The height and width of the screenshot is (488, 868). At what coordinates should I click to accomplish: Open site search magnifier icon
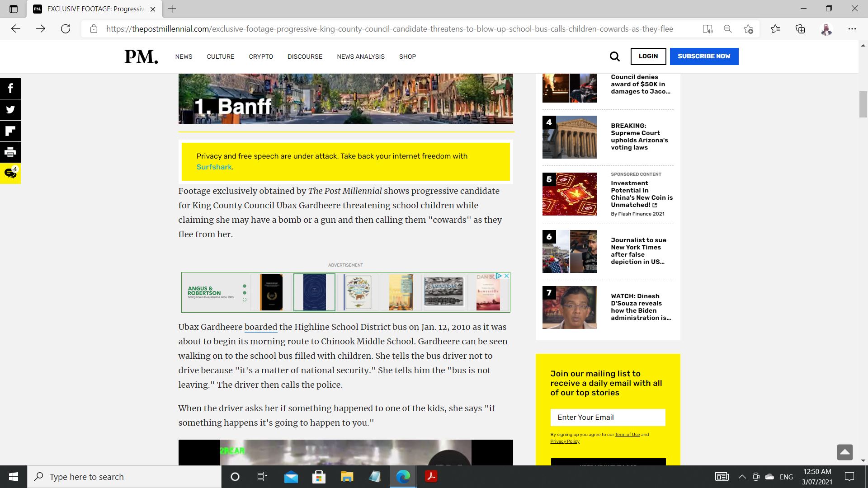pos(614,56)
